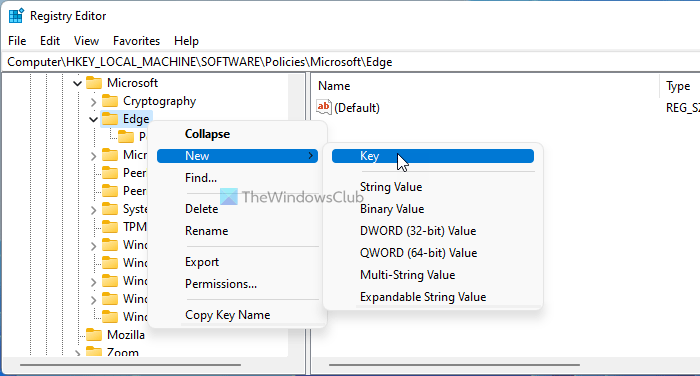The height and width of the screenshot is (376, 700).
Task: Select the Cryptography key label
Action: pyautogui.click(x=159, y=101)
